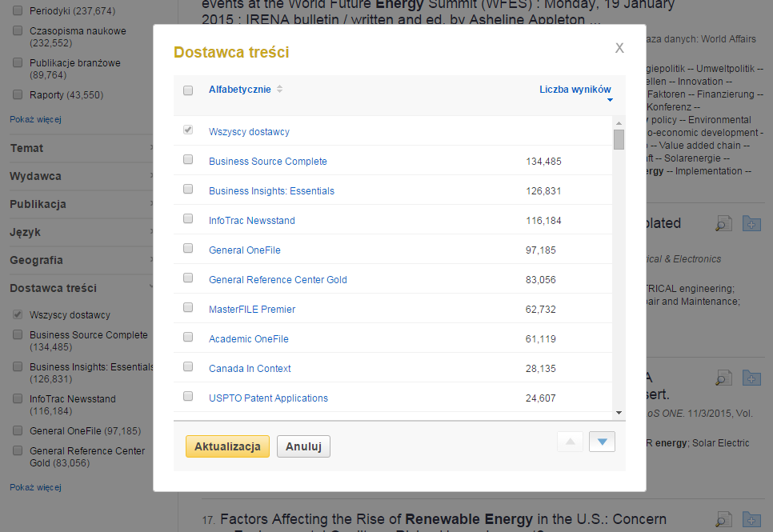Screen dimensions: 773x532
Task: Toggle sidebar Wszyscy dostawcy checkbox
Action: pyautogui.click(x=18, y=314)
